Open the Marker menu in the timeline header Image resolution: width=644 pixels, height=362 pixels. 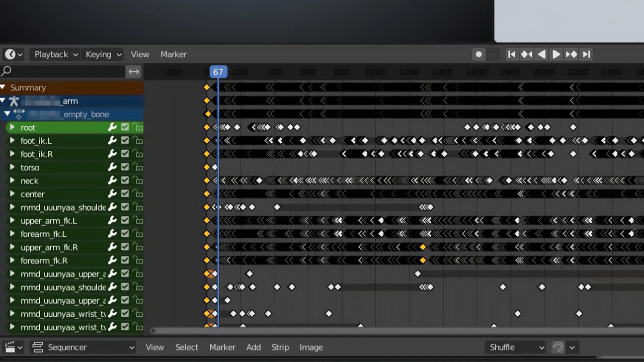(174, 54)
